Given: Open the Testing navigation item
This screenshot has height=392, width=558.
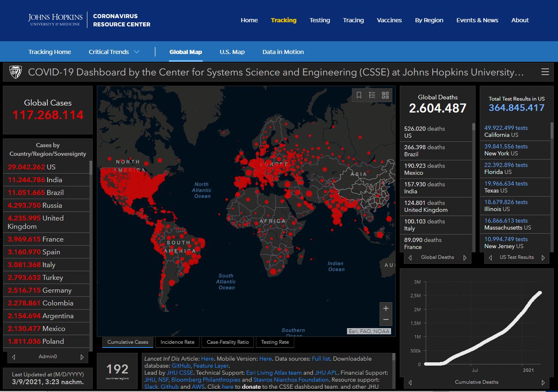Looking at the screenshot, I should 320,20.
